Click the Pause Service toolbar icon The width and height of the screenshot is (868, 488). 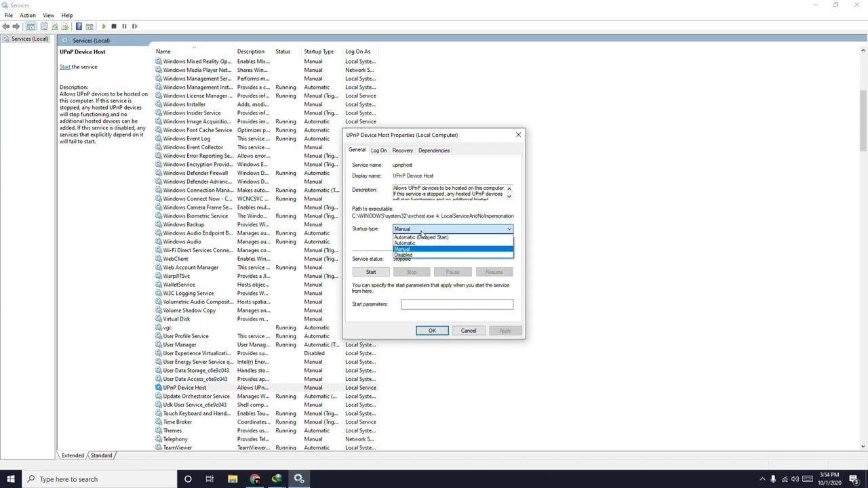[x=124, y=26]
